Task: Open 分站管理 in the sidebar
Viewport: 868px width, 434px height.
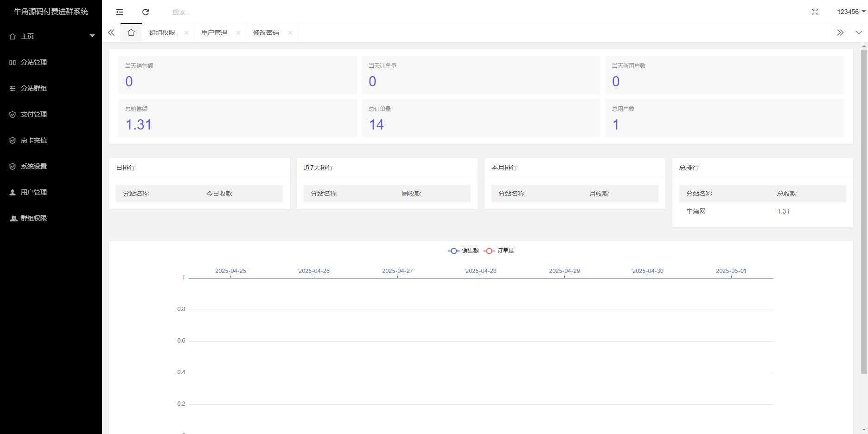Action: [51, 62]
